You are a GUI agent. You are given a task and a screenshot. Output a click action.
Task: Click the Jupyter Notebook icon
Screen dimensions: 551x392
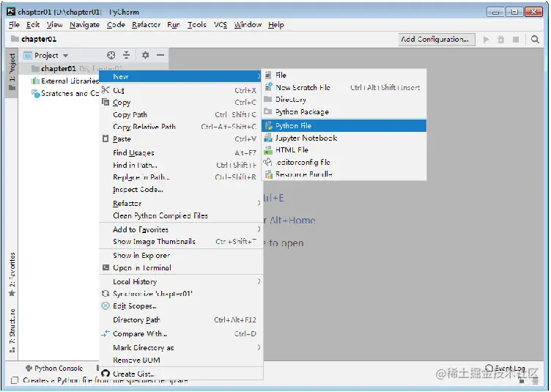click(x=268, y=138)
